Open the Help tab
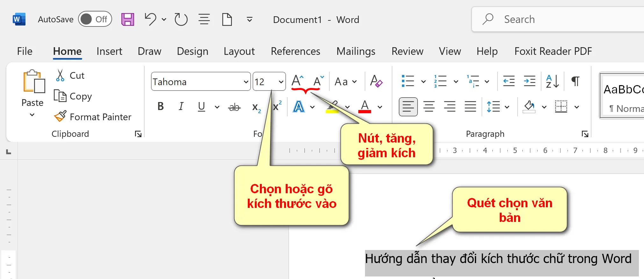 pos(487,51)
